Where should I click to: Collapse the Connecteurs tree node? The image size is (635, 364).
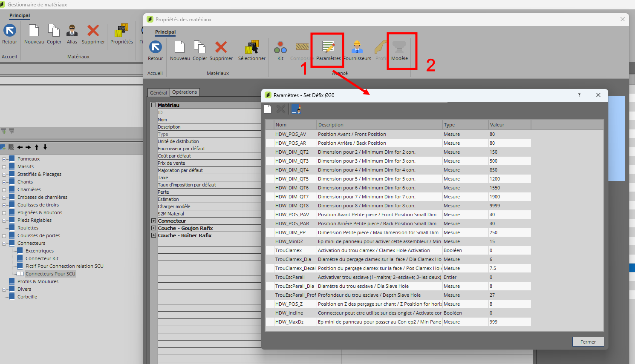[4, 244]
